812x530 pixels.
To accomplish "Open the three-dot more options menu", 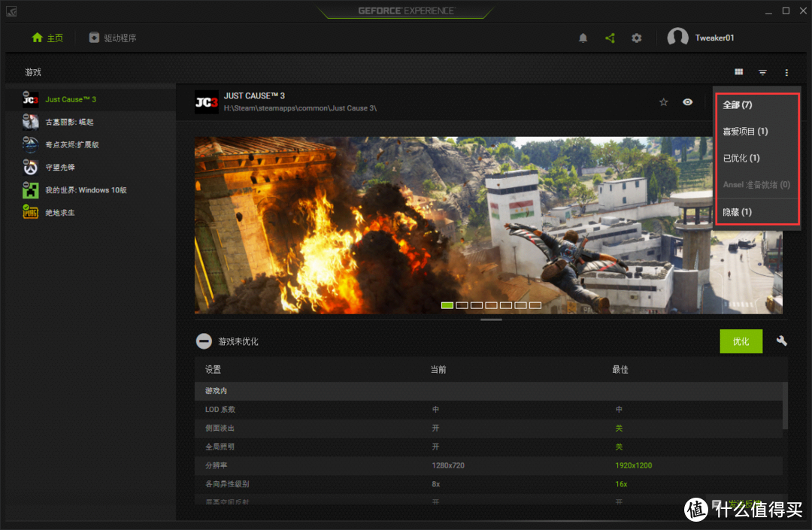I will pos(786,72).
